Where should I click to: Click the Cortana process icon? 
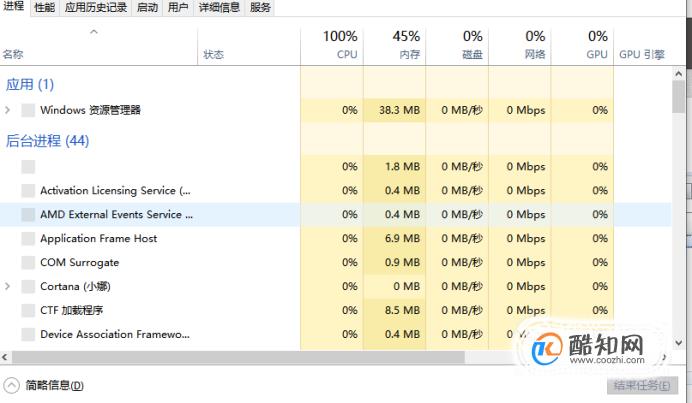point(28,286)
